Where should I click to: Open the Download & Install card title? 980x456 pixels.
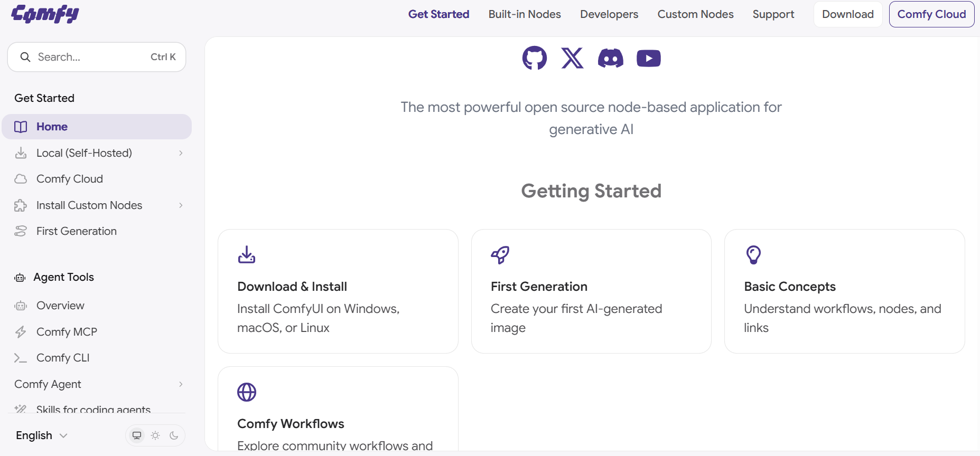(x=292, y=287)
